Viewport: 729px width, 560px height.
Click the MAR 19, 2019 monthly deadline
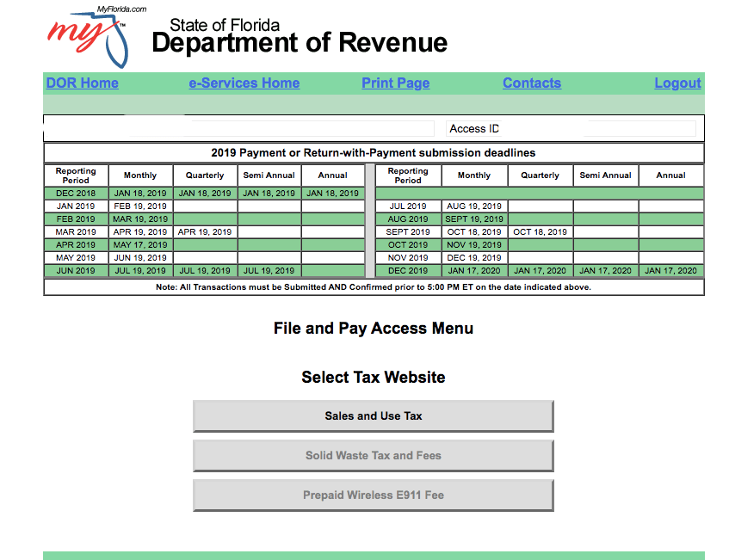(140, 218)
